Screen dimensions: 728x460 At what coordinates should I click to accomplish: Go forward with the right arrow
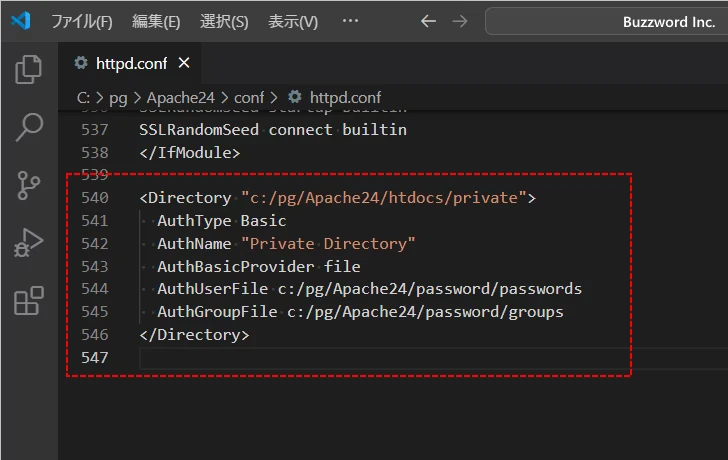pos(460,21)
